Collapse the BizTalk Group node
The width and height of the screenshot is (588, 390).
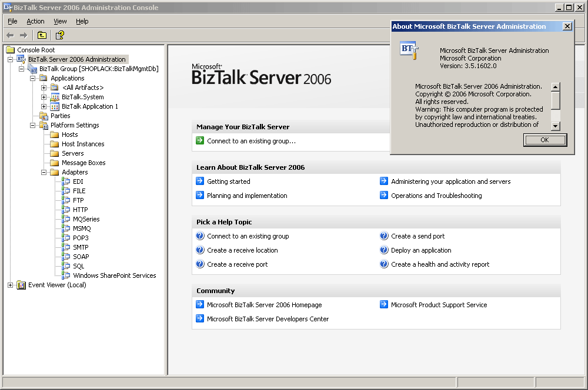pos(21,69)
